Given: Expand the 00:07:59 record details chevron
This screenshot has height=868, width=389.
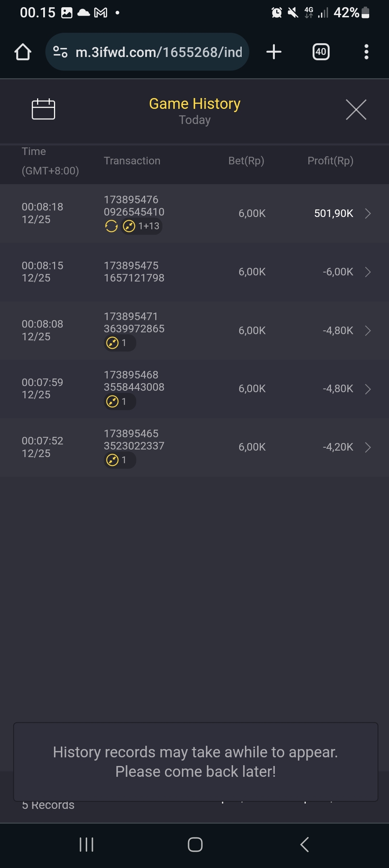Looking at the screenshot, I should tap(368, 389).
